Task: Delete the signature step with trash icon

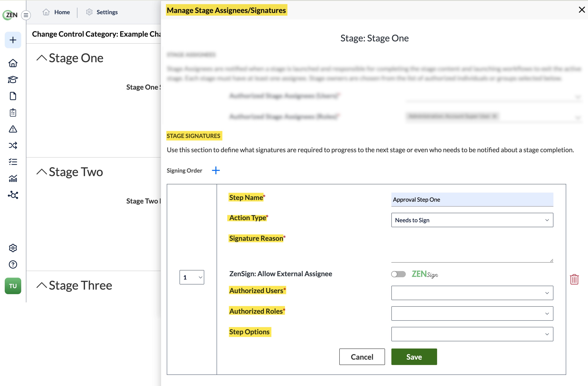Action: click(574, 279)
